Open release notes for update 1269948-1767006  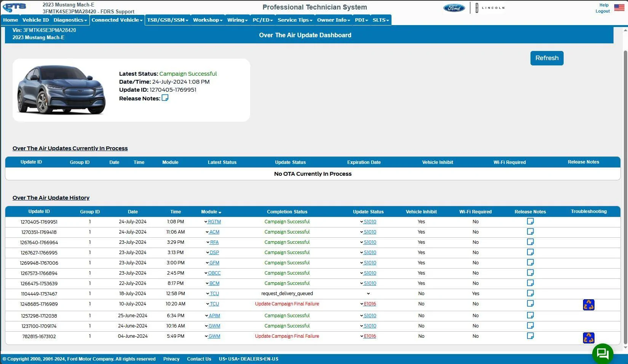[530, 262]
